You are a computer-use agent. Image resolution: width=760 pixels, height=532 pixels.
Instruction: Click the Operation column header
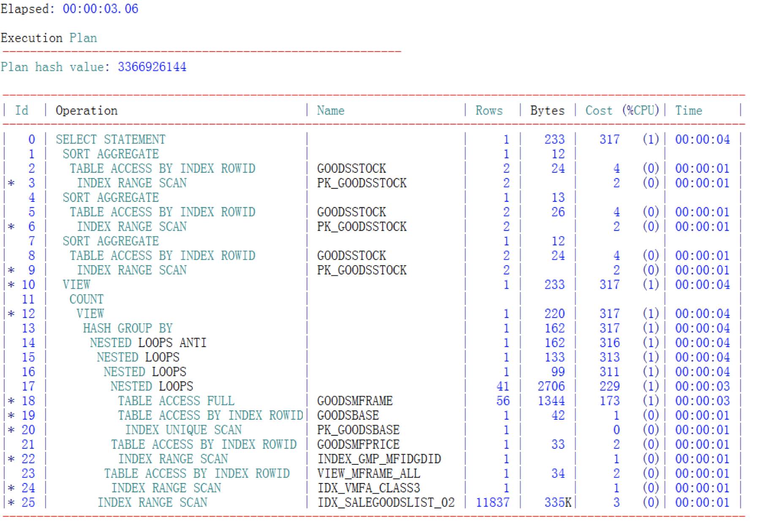point(87,111)
